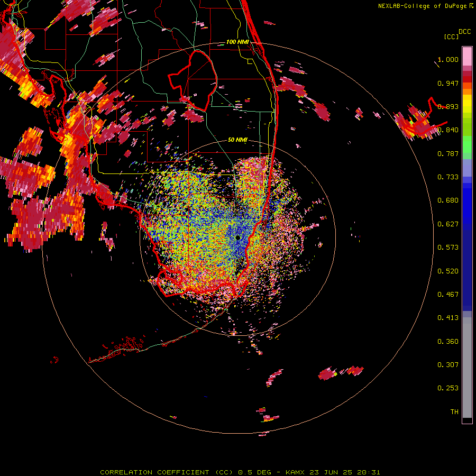
Task: Select the 0.413 value on the color scale
Action: (x=448, y=318)
